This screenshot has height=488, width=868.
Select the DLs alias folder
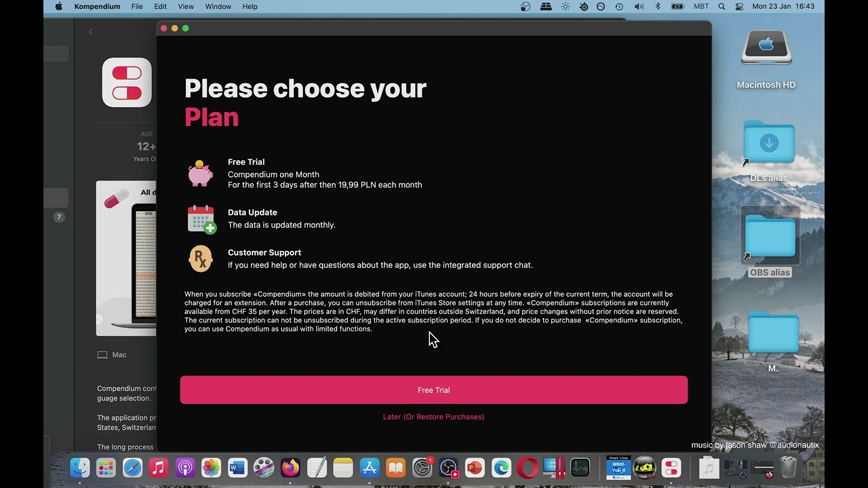pos(769,142)
